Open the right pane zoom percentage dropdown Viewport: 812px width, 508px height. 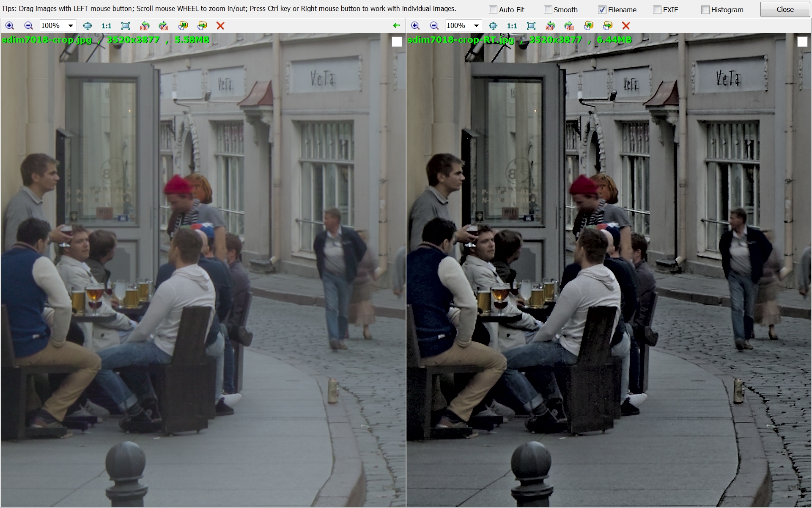(x=476, y=26)
